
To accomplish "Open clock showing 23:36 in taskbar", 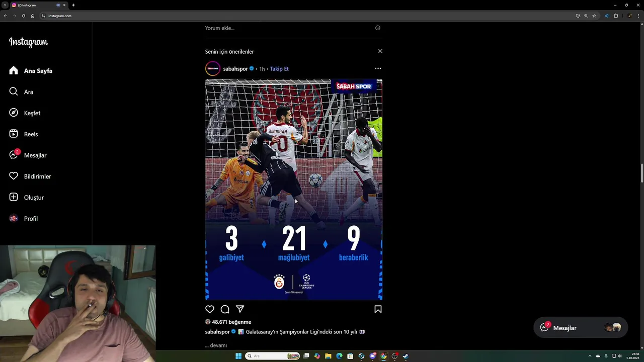I will coord(632,356).
